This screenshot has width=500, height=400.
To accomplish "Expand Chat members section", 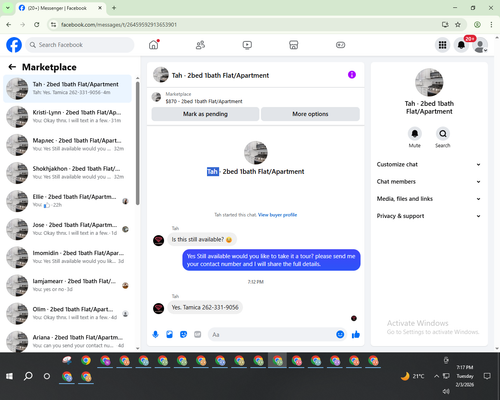I will point(429,182).
